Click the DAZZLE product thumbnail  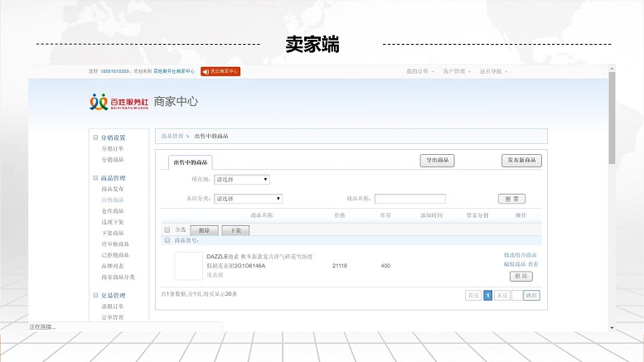(x=188, y=266)
